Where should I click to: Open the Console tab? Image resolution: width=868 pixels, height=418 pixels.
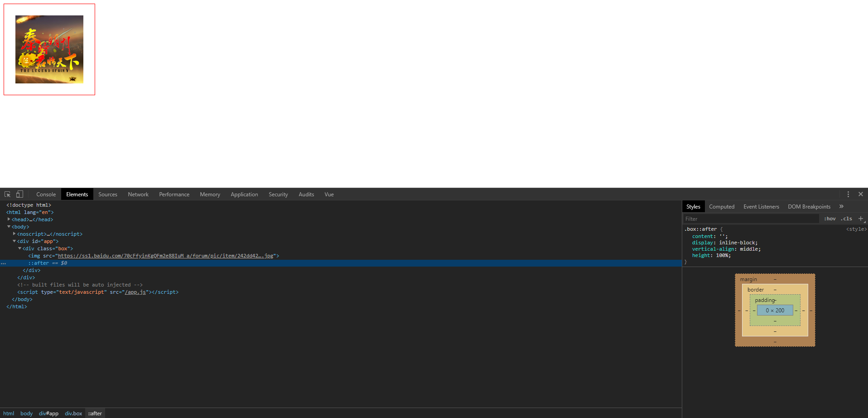click(x=46, y=194)
